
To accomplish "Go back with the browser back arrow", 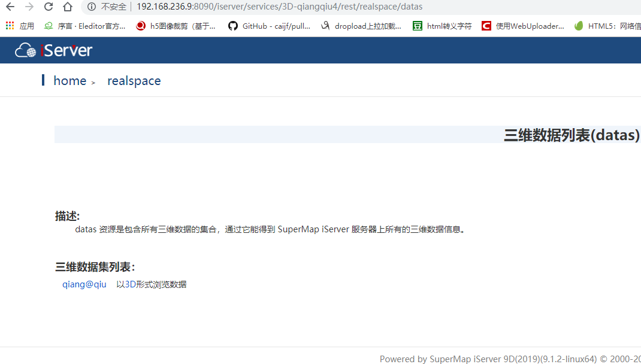I will tap(10, 7).
